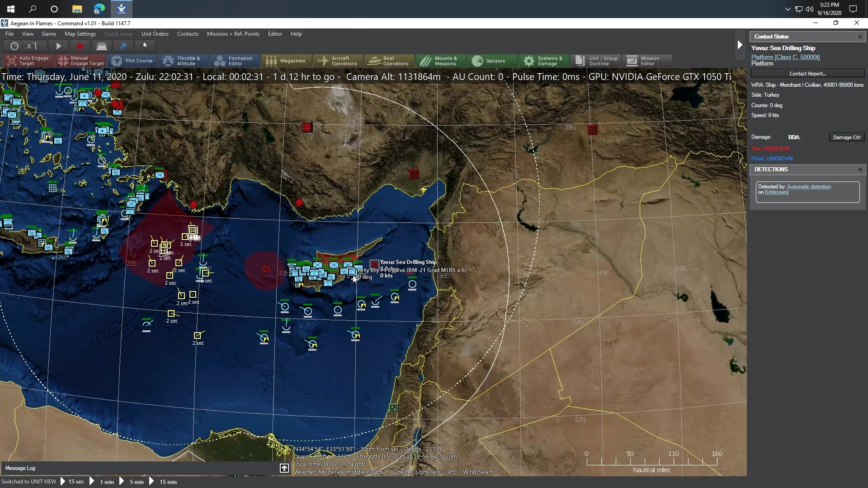Click the taskbar clock showing 5:23 PM
This screenshot has width=868, height=488.
point(829,9)
